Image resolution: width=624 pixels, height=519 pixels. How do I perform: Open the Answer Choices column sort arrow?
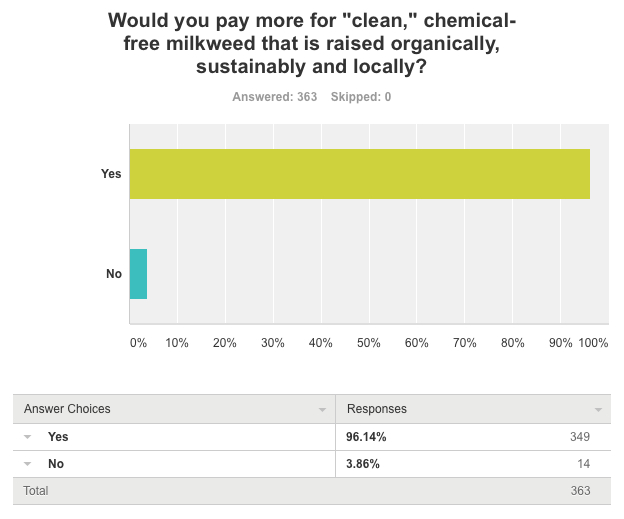pos(322,410)
